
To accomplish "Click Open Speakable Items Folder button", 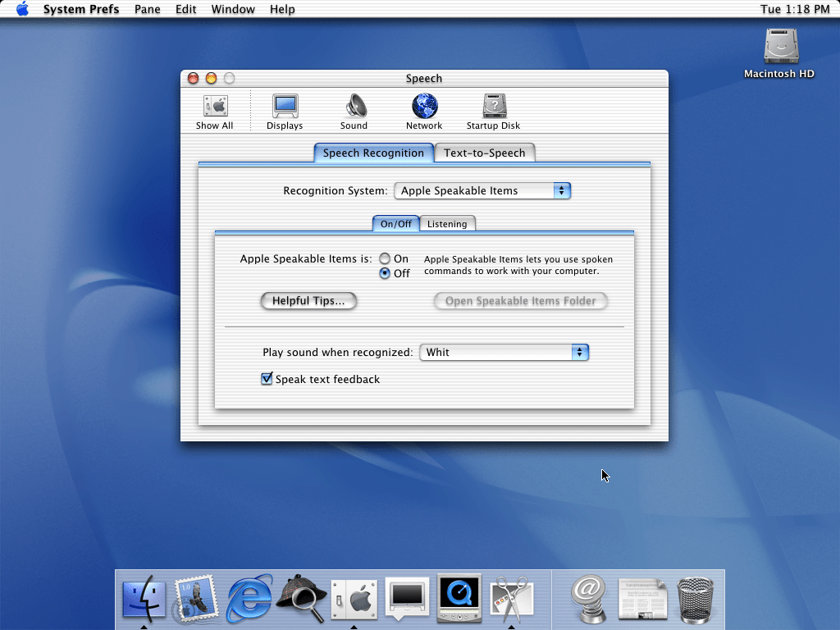I will click(x=520, y=301).
